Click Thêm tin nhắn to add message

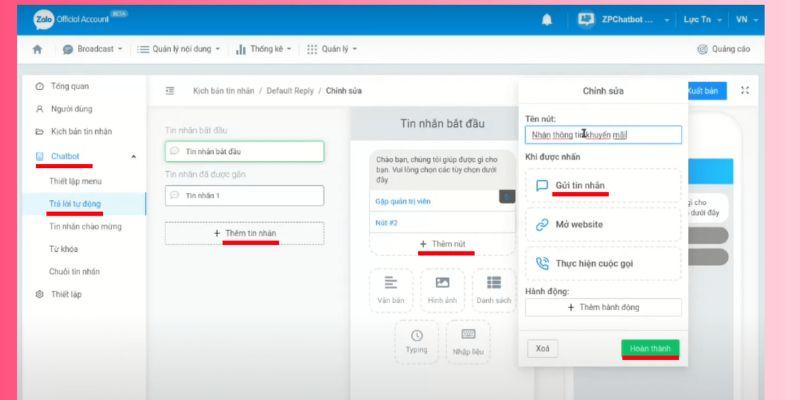click(x=244, y=233)
